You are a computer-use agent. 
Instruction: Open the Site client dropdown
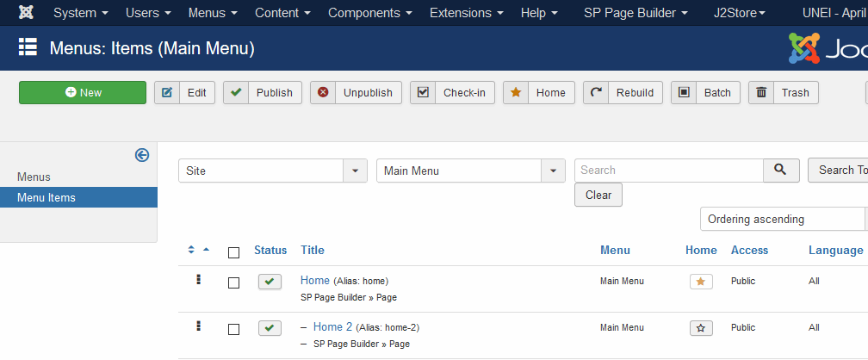272,171
